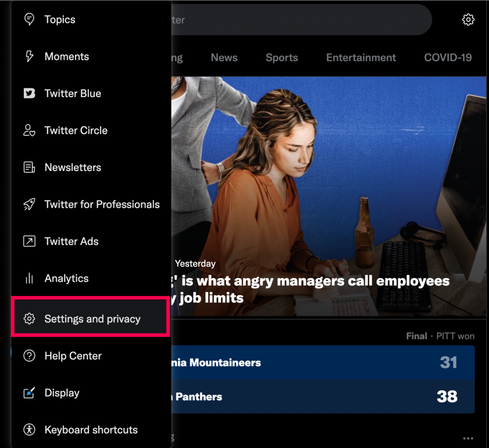
Task: Switch to the Sports tab
Action: (x=282, y=58)
